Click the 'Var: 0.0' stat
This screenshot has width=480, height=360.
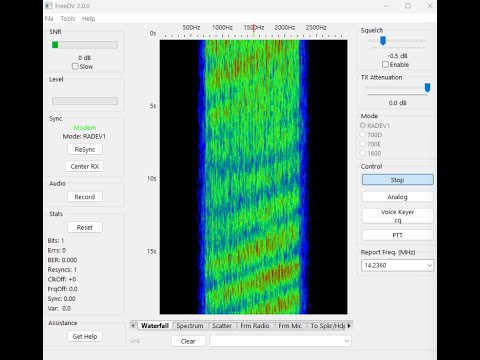(59, 308)
